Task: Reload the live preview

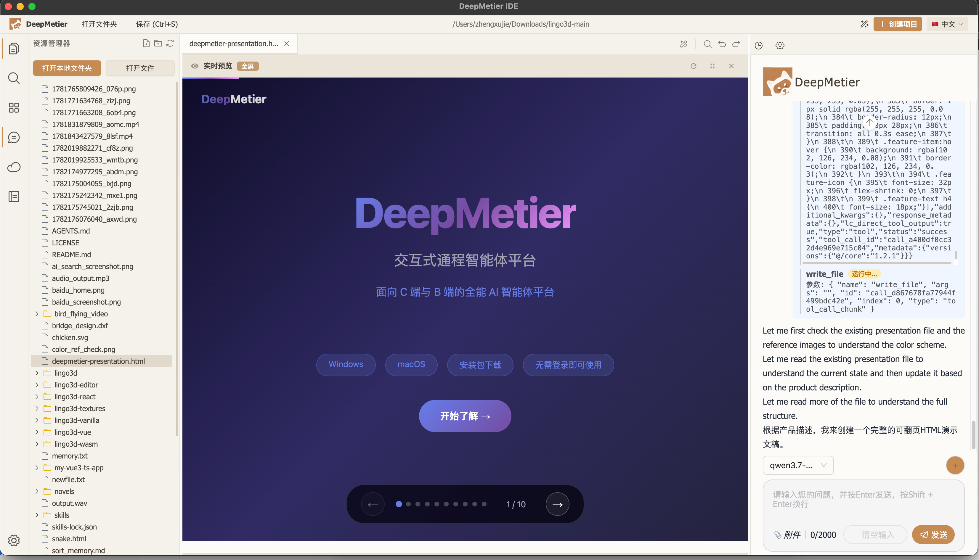Action: [694, 66]
